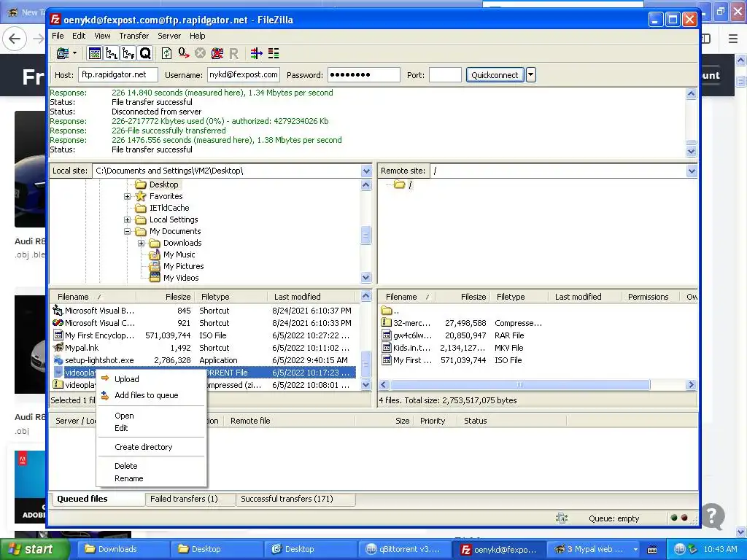
Task: Open the remote parent directory entry
Action: [x=391, y=311]
